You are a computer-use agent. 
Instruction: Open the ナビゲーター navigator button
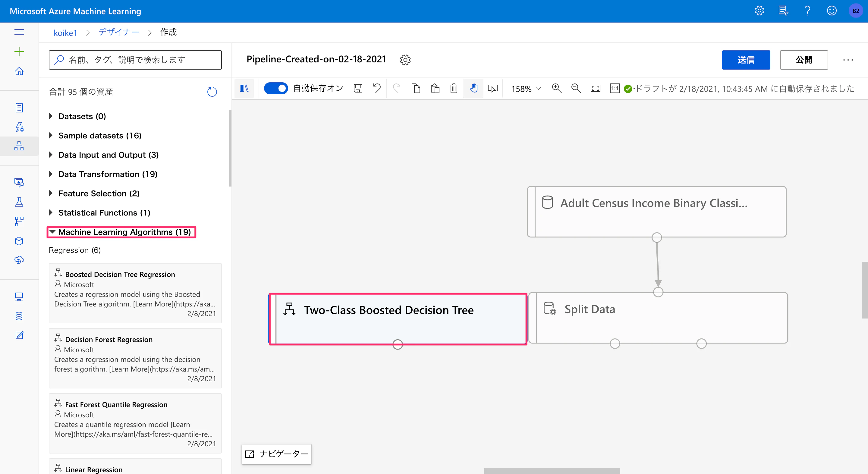pos(276,454)
